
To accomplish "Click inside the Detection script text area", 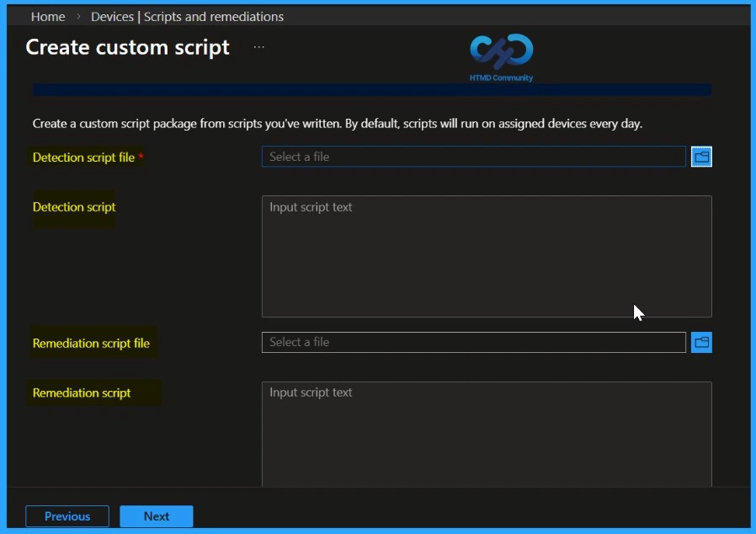I will coord(487,256).
